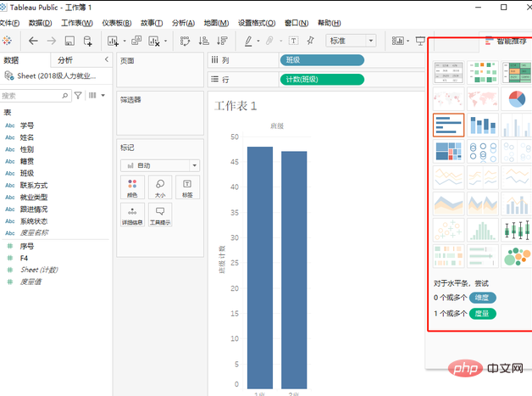Open the 自动 mark type dropdown
This screenshot has height=396, width=532.
pyautogui.click(x=160, y=165)
